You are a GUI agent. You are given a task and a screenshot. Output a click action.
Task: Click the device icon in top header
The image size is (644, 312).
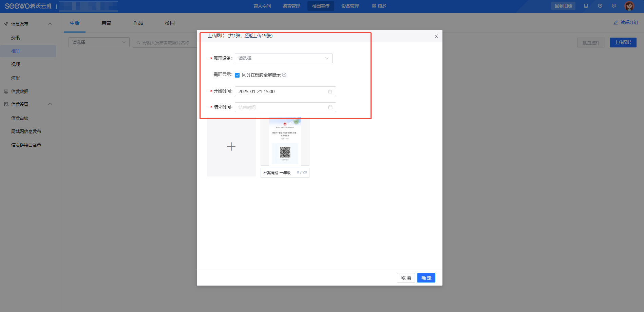[586, 6]
